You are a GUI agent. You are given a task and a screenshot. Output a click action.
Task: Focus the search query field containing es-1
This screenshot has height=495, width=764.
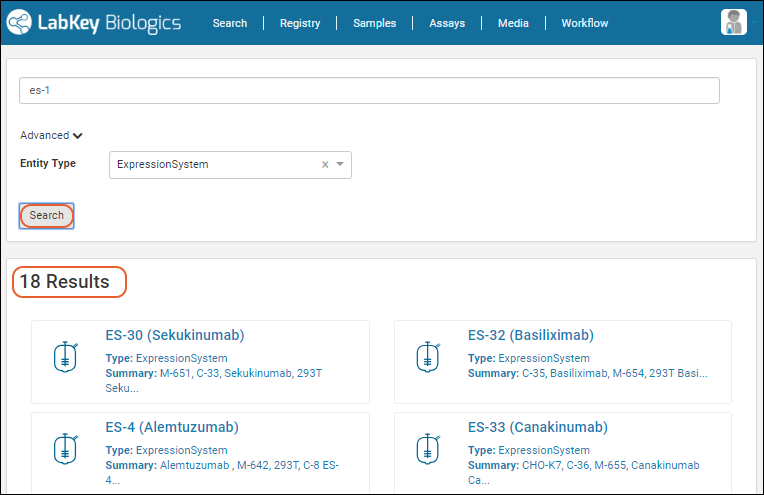[369, 91]
